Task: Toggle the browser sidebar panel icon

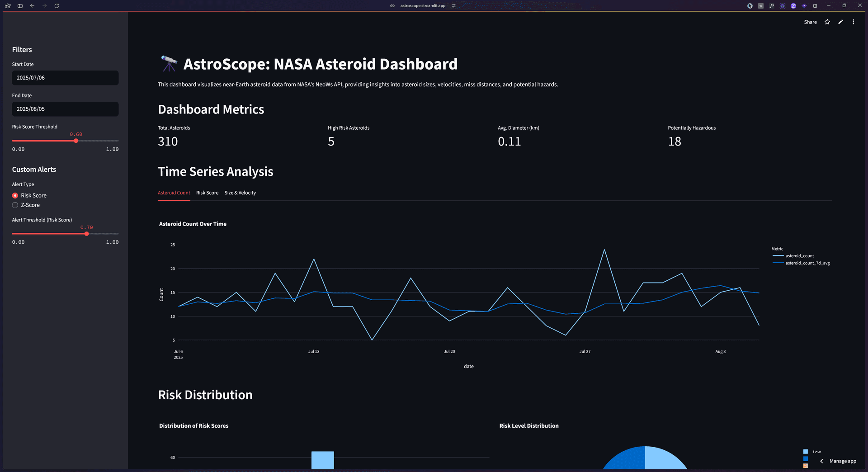Action: click(x=20, y=6)
